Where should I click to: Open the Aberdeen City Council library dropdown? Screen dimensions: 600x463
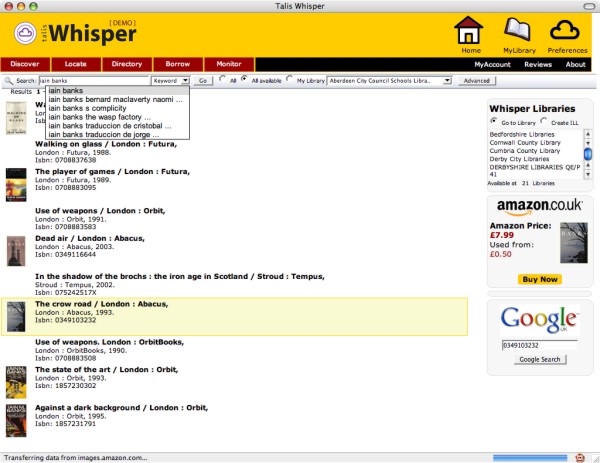(390, 81)
